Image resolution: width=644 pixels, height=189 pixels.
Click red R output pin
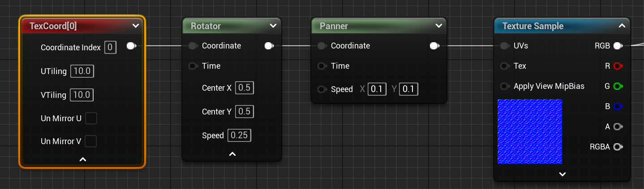coord(618,66)
